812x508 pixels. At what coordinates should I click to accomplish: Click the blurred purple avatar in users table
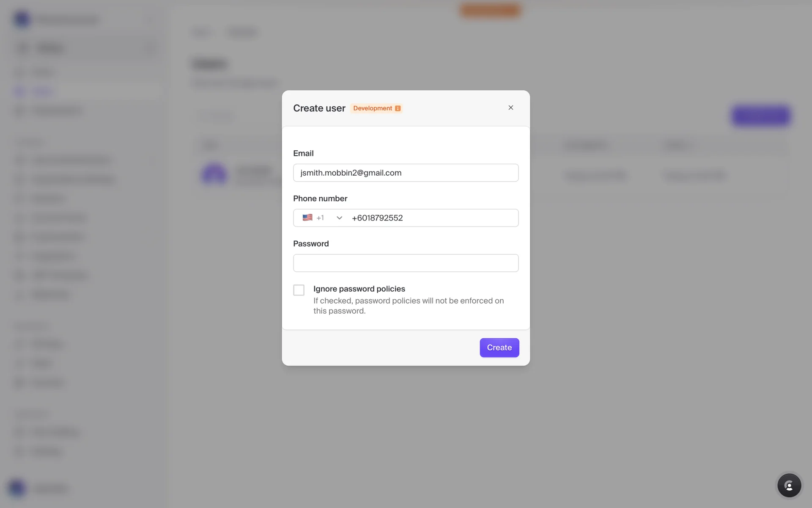(214, 174)
